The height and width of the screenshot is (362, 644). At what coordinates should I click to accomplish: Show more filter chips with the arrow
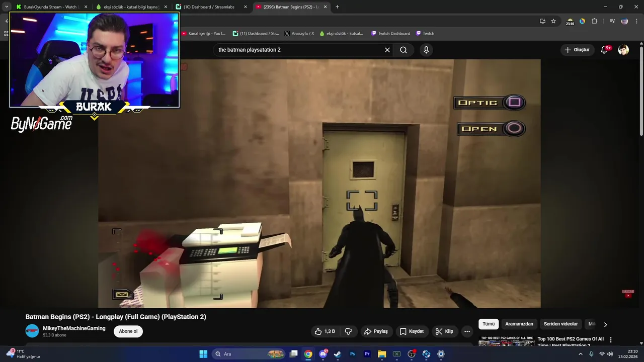(605, 324)
